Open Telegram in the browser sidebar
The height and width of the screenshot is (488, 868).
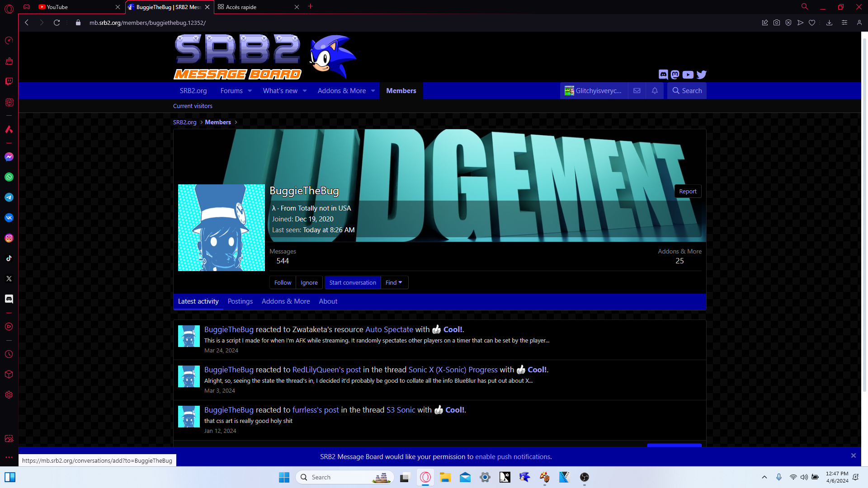pyautogui.click(x=9, y=197)
